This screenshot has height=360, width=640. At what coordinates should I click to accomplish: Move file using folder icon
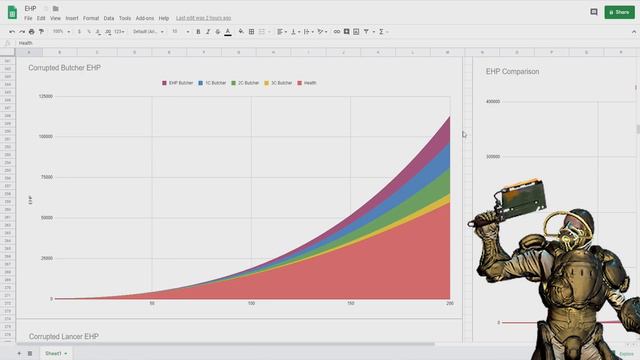tap(56, 9)
